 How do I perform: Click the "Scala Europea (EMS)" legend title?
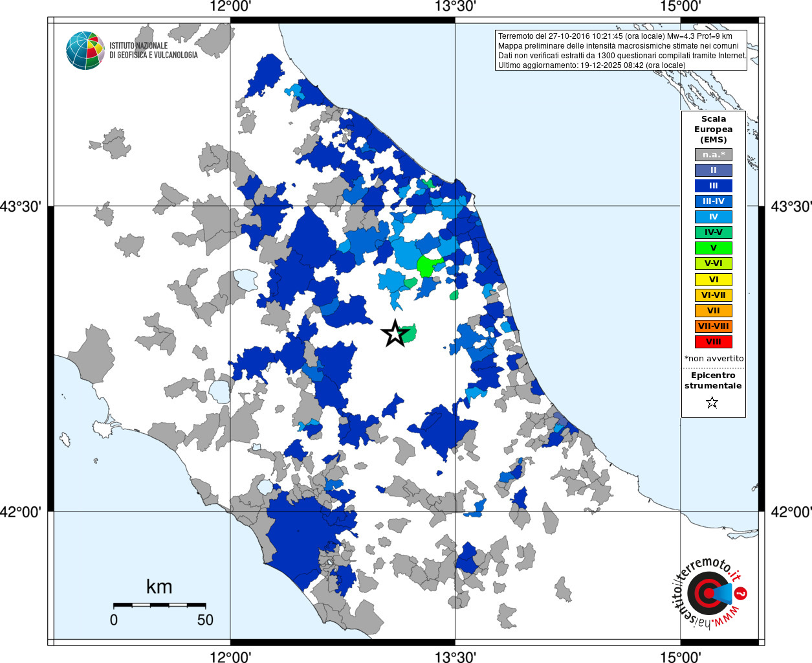tap(713, 129)
